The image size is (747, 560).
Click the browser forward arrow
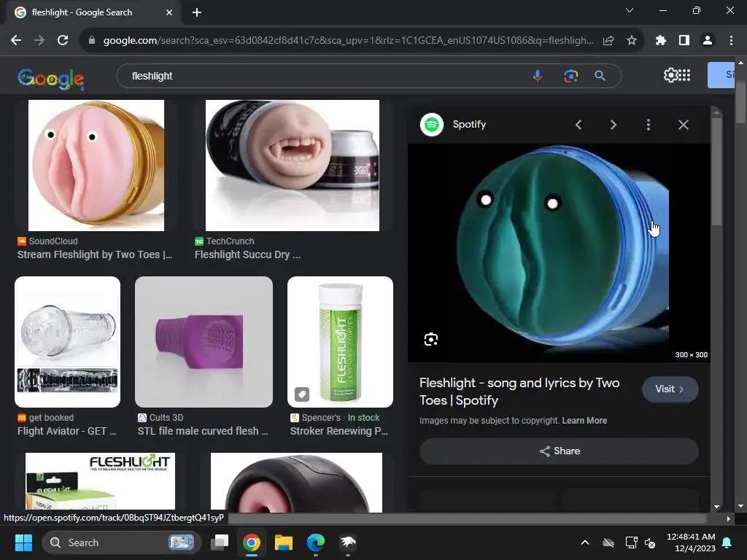click(x=39, y=41)
